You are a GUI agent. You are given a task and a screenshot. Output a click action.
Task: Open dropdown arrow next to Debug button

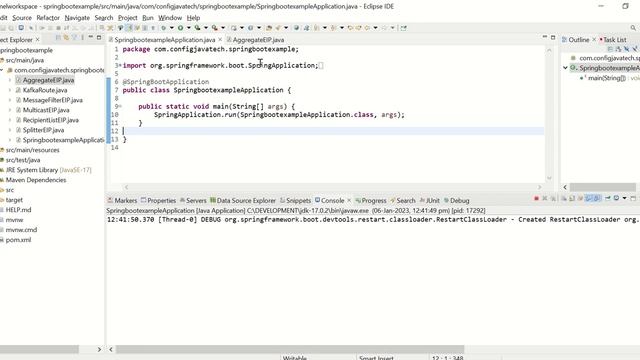point(171,28)
